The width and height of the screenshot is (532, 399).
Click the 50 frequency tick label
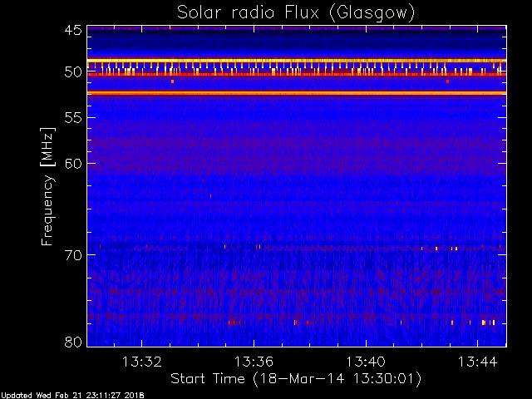[73, 72]
